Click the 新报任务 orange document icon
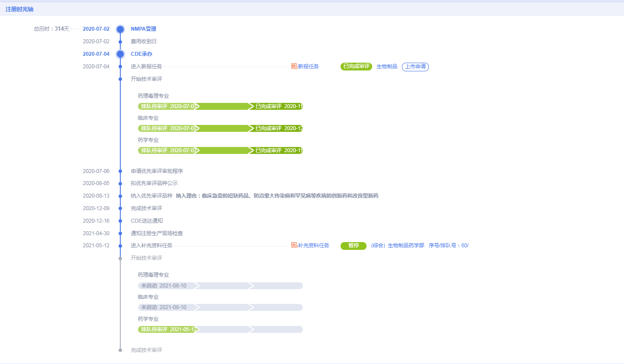The width and height of the screenshot is (624, 364). tap(294, 66)
